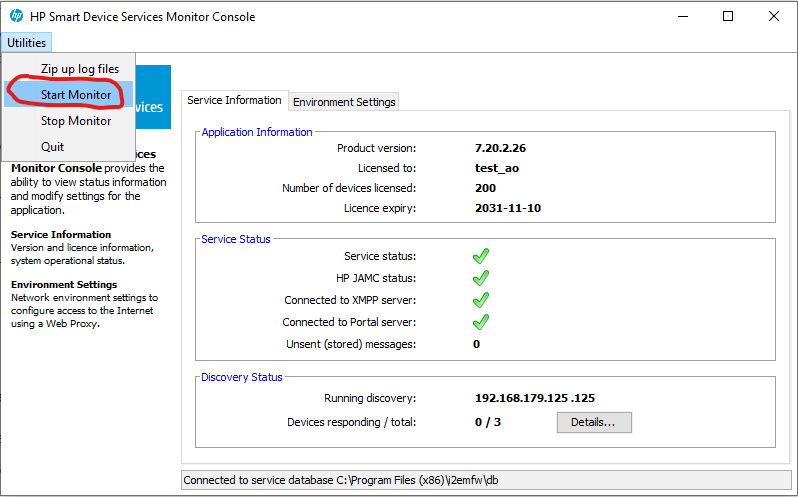Image resolution: width=798 pixels, height=497 pixels.
Task: Click the green Service status checkmark
Action: [480, 256]
